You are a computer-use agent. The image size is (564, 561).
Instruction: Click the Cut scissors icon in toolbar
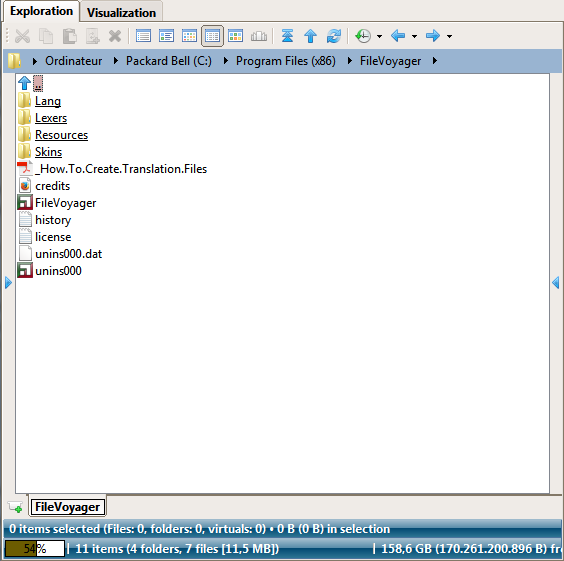tap(22, 36)
